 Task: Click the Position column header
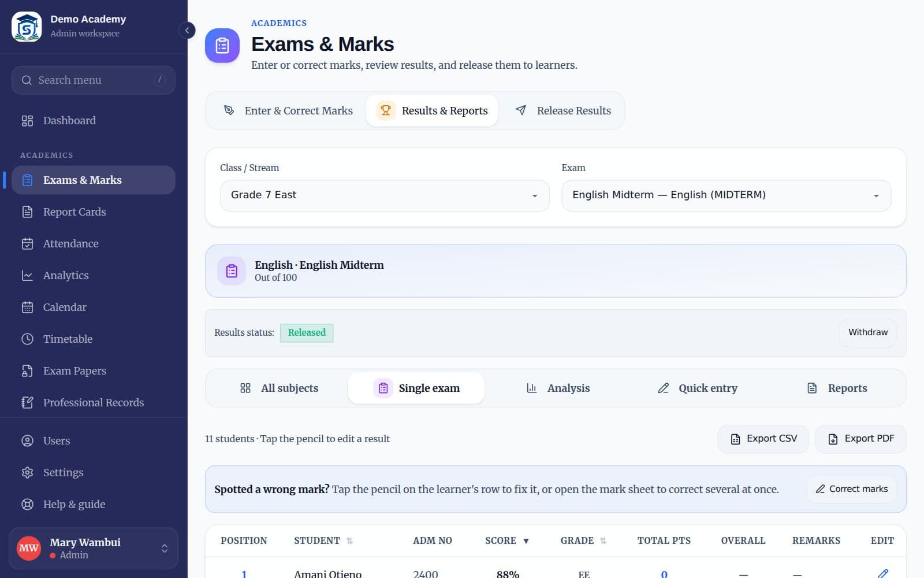pyautogui.click(x=244, y=541)
